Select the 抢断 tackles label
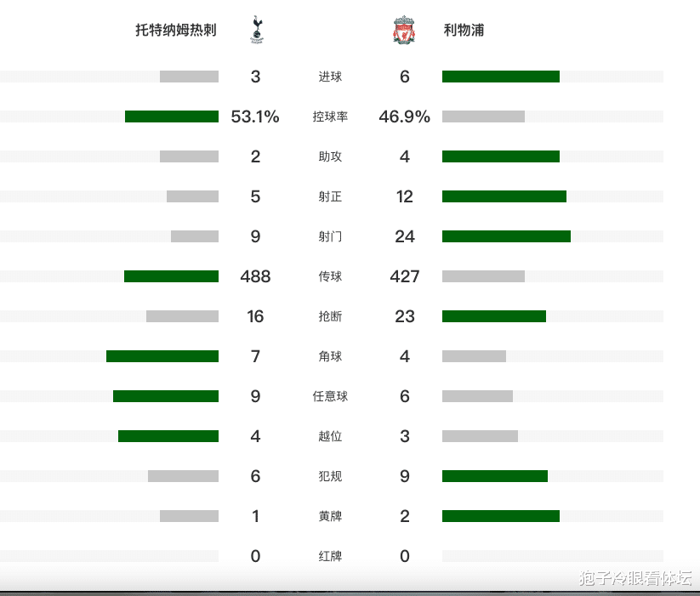The image size is (700, 596). click(330, 316)
